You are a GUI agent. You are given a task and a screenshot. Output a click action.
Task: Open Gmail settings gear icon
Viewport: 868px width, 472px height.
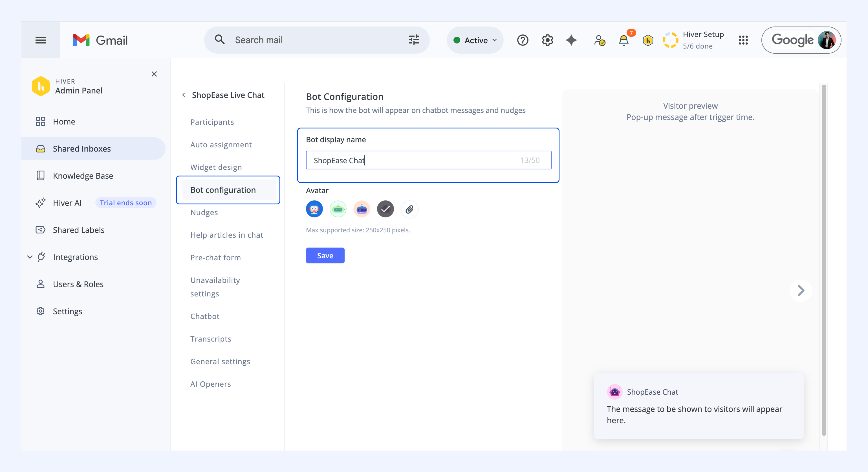[548, 40]
